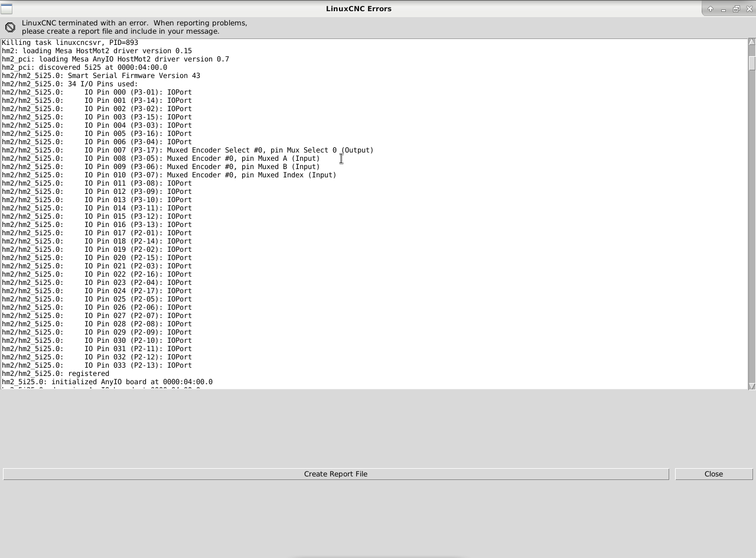Image resolution: width=756 pixels, height=558 pixels.
Task: Select line IO Pin 001 (P3-14)
Action: 97,100
